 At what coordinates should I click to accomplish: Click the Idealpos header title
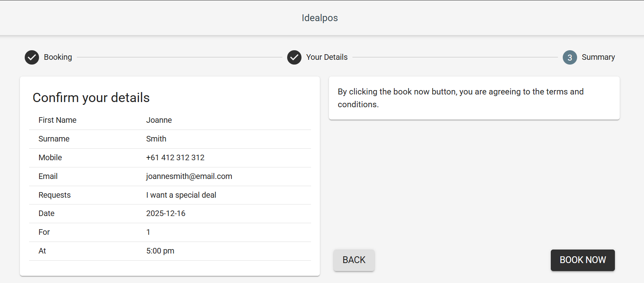tap(319, 18)
